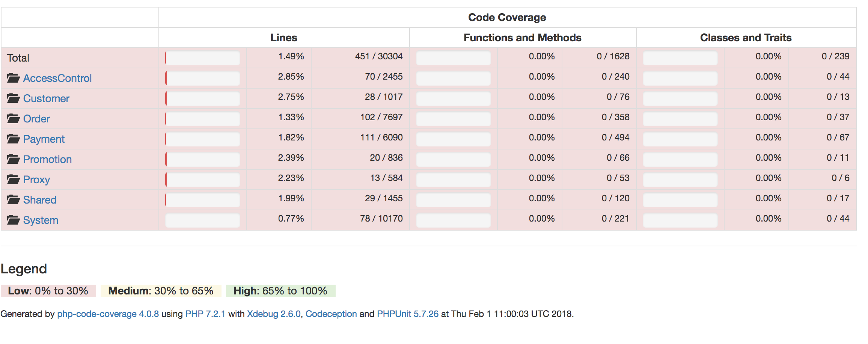Click the System folder icon

(14, 220)
